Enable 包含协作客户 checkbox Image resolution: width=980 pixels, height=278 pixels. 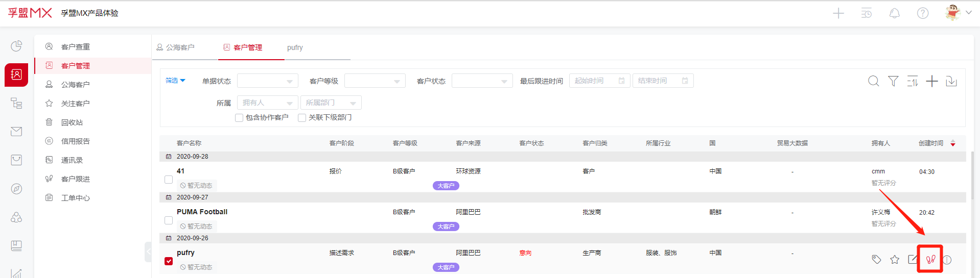click(239, 118)
